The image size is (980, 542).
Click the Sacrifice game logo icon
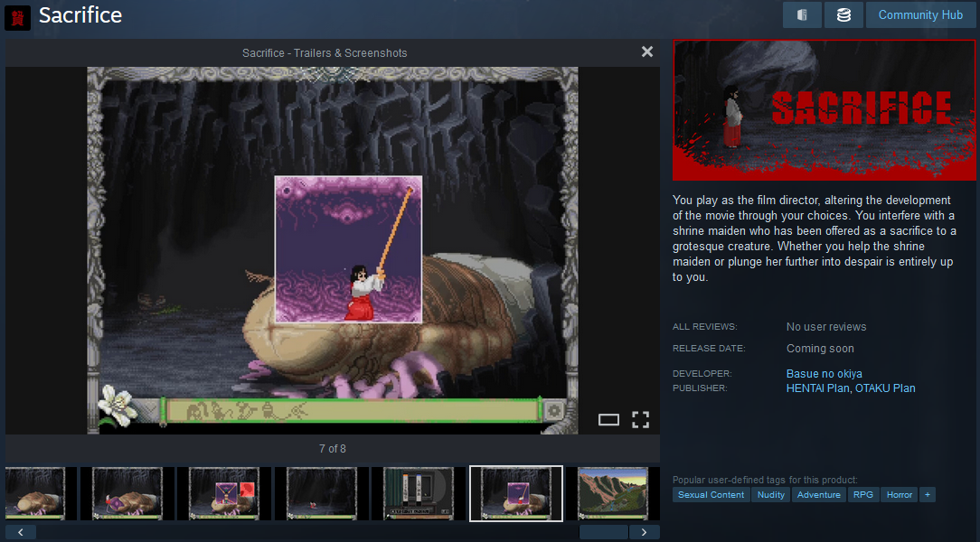pyautogui.click(x=17, y=16)
